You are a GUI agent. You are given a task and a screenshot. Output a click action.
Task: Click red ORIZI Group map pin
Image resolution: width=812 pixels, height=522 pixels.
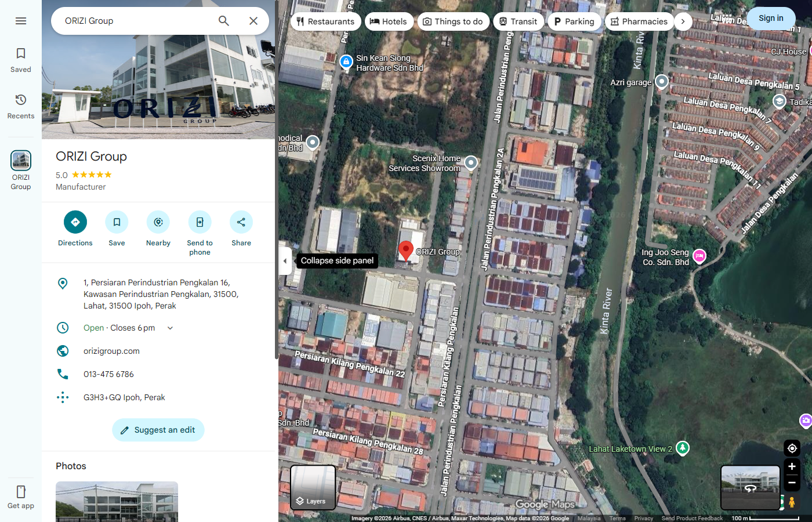[x=406, y=251]
